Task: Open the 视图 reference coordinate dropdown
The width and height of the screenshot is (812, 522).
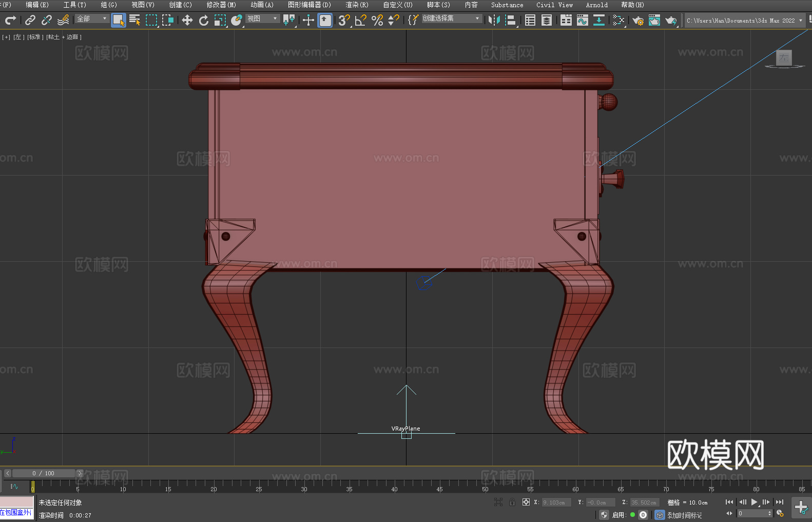Action: coord(262,18)
